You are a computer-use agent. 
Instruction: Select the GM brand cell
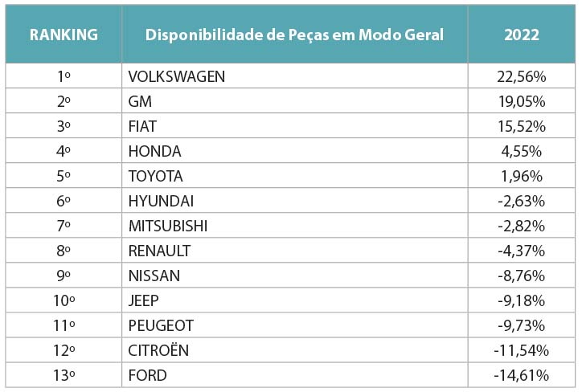click(x=140, y=102)
